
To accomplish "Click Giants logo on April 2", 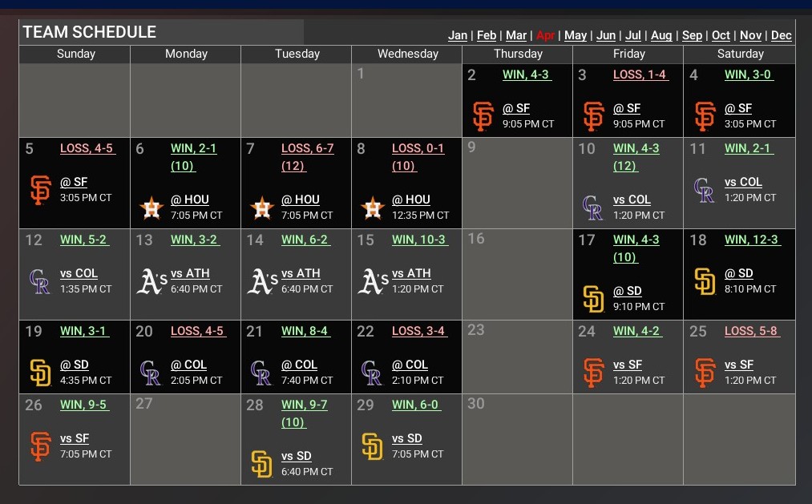I will pos(483,116).
